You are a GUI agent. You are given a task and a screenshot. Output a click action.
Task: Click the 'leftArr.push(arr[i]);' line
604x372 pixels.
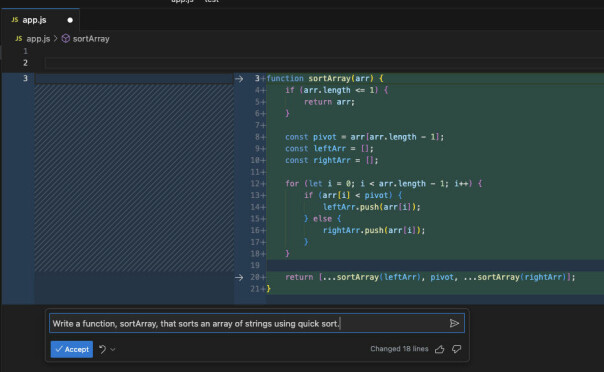click(x=371, y=207)
